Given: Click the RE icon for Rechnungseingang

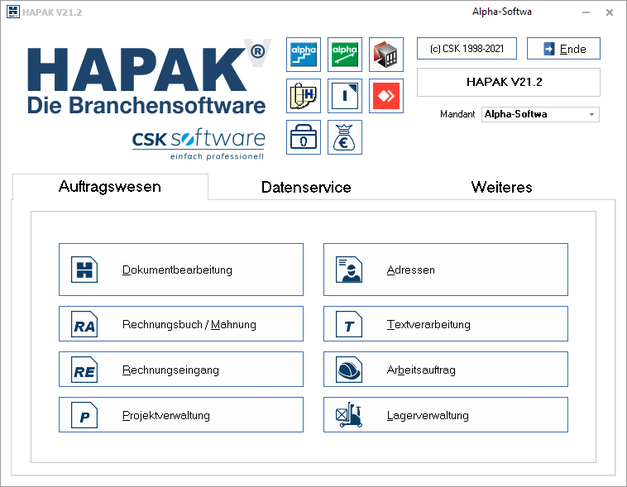Looking at the screenshot, I should click(84, 369).
